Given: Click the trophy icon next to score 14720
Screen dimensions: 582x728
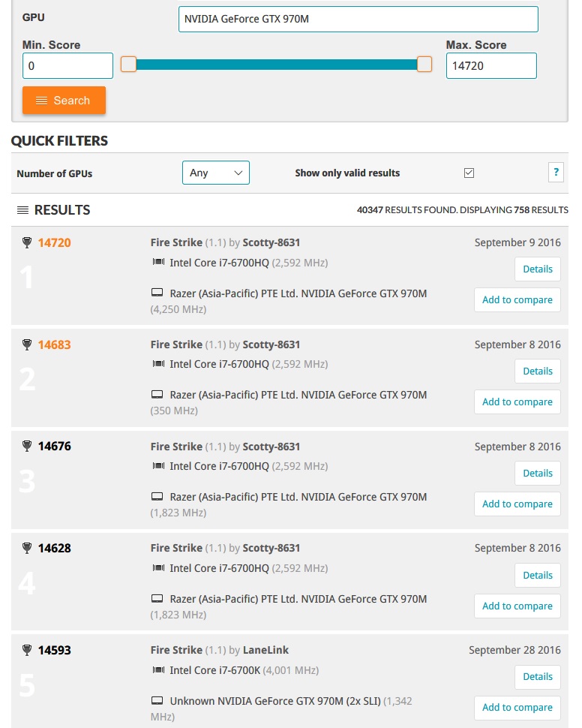Looking at the screenshot, I should pos(27,242).
